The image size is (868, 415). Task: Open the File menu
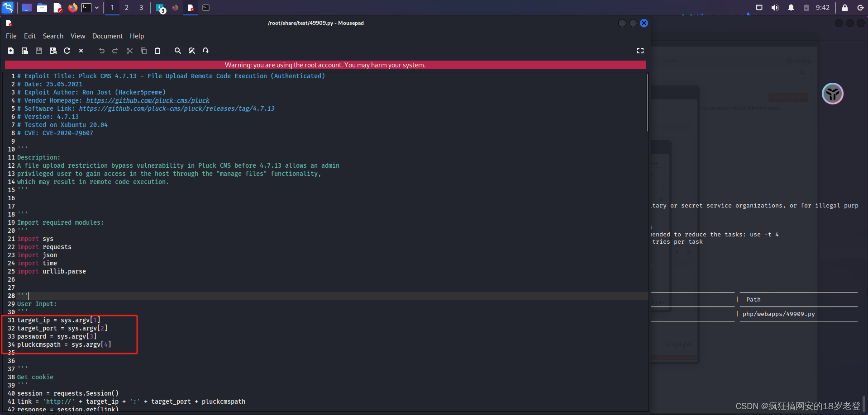pyautogui.click(x=11, y=36)
